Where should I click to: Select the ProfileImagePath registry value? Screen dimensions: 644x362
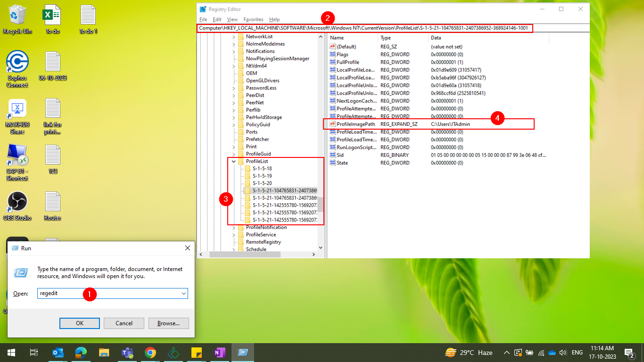(x=355, y=124)
